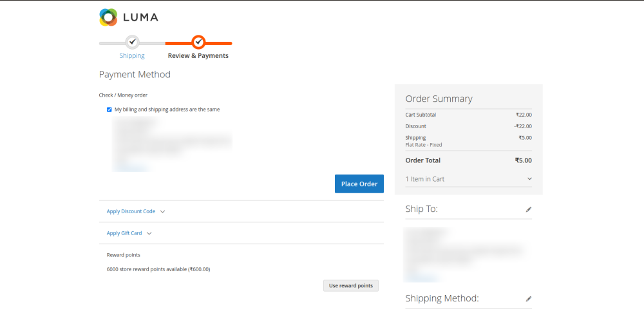Click the Shipping step checkmark circle
The height and width of the screenshot is (315, 644).
tap(132, 43)
